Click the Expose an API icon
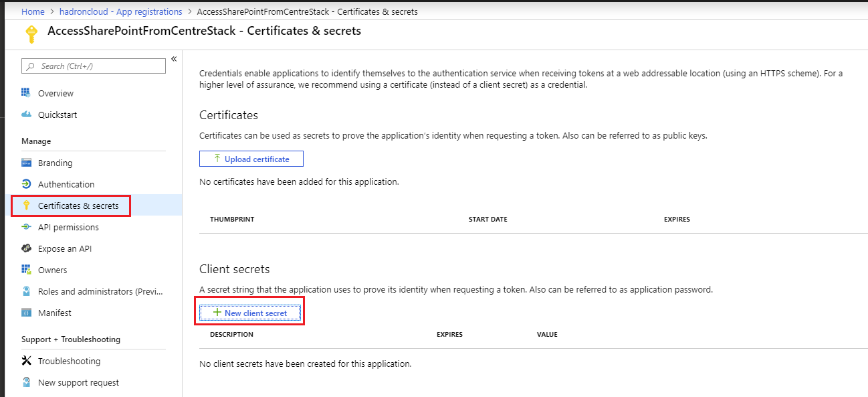The width and height of the screenshot is (868, 397). (x=26, y=248)
